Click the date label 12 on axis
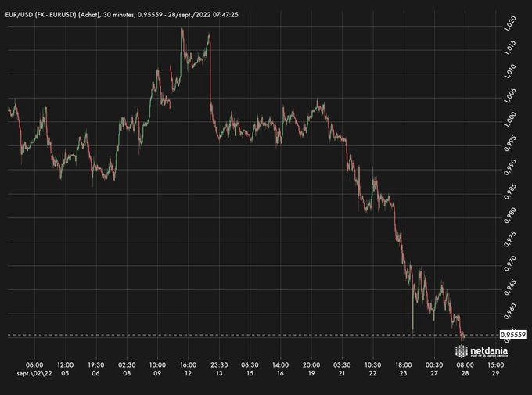Image resolution: width=532 pixels, height=395 pixels. (188, 374)
